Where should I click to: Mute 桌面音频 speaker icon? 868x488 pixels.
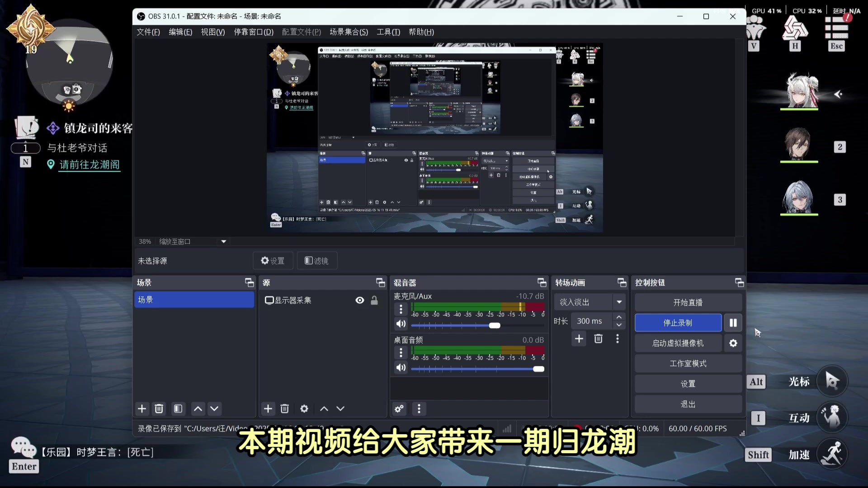point(401,368)
